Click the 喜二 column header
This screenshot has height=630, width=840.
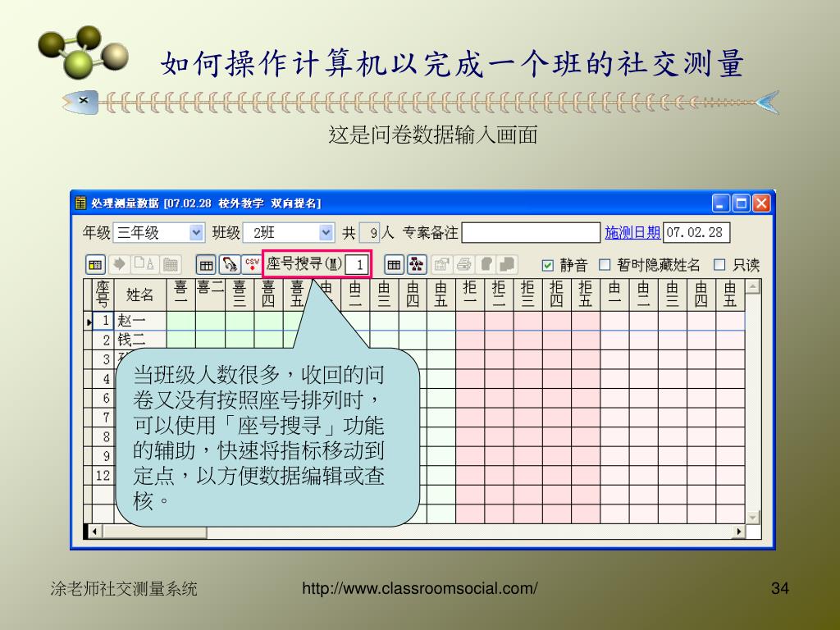(211, 294)
